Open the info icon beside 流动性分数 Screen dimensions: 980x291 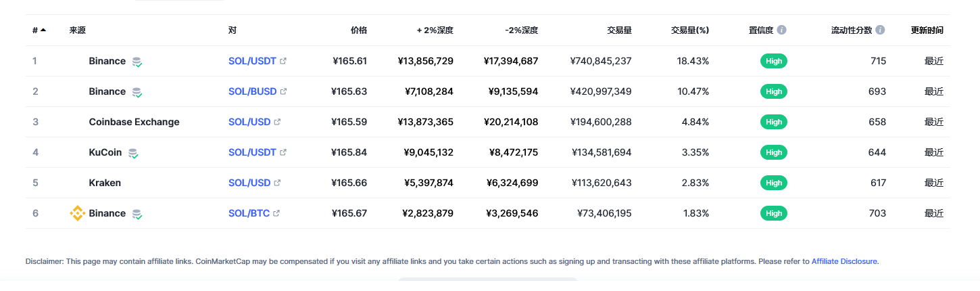[x=880, y=30]
